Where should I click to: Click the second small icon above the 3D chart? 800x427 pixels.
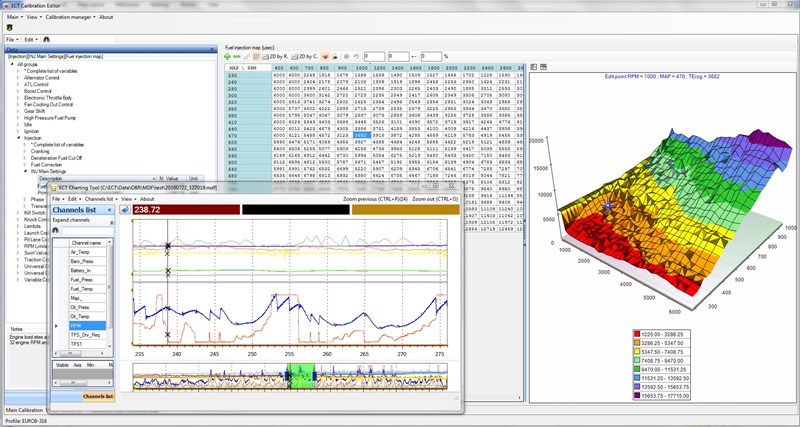click(543, 67)
